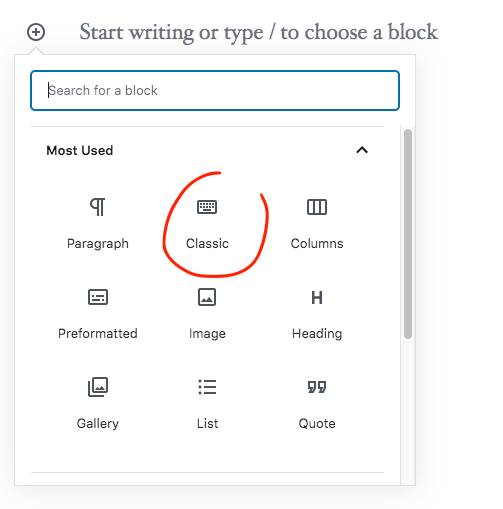Image resolution: width=503 pixels, height=509 pixels.
Task: Add a List block icon
Action: pos(207,387)
